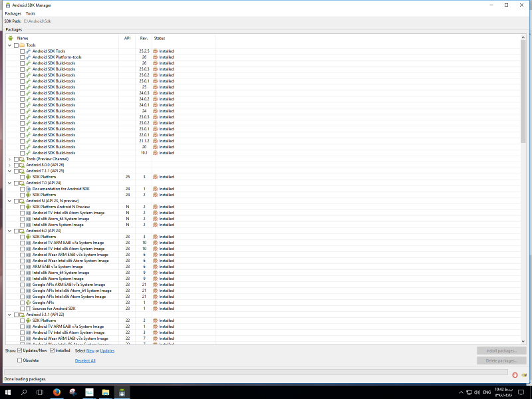Collapse the Android 6.0 (API 23) group
The width and height of the screenshot is (532, 399).
(9, 231)
